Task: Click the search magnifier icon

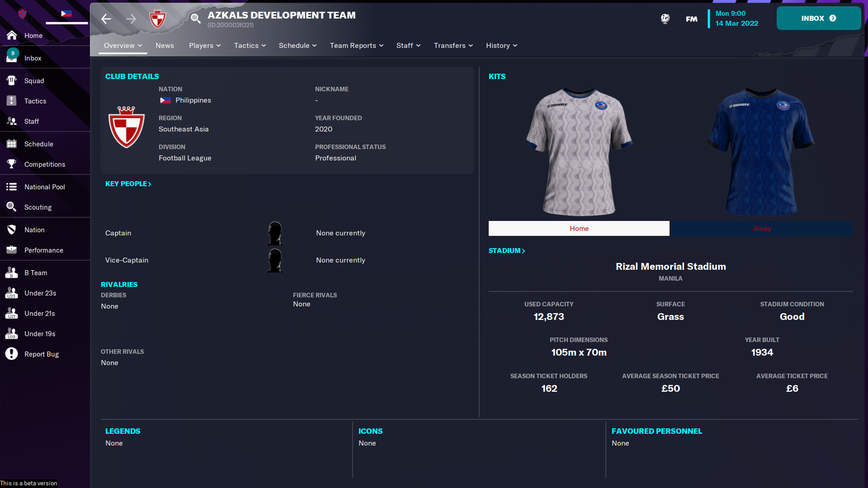Action: point(196,19)
